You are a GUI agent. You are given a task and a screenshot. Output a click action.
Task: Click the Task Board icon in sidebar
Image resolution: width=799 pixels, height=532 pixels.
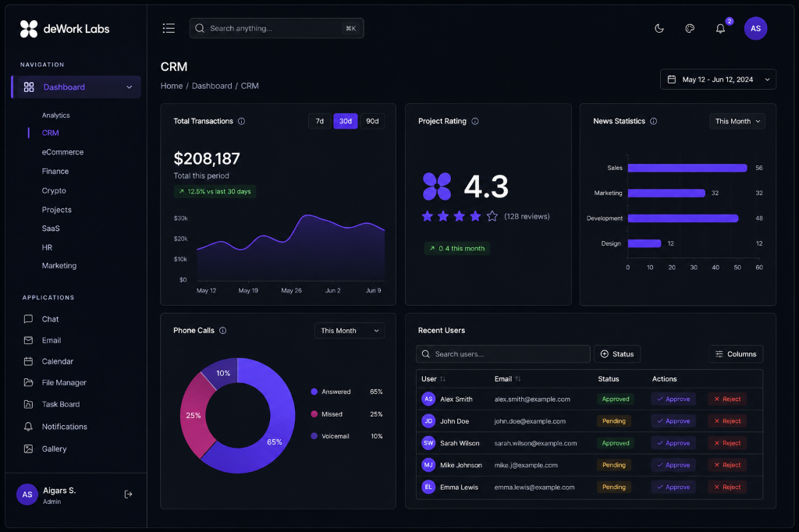[29, 404]
